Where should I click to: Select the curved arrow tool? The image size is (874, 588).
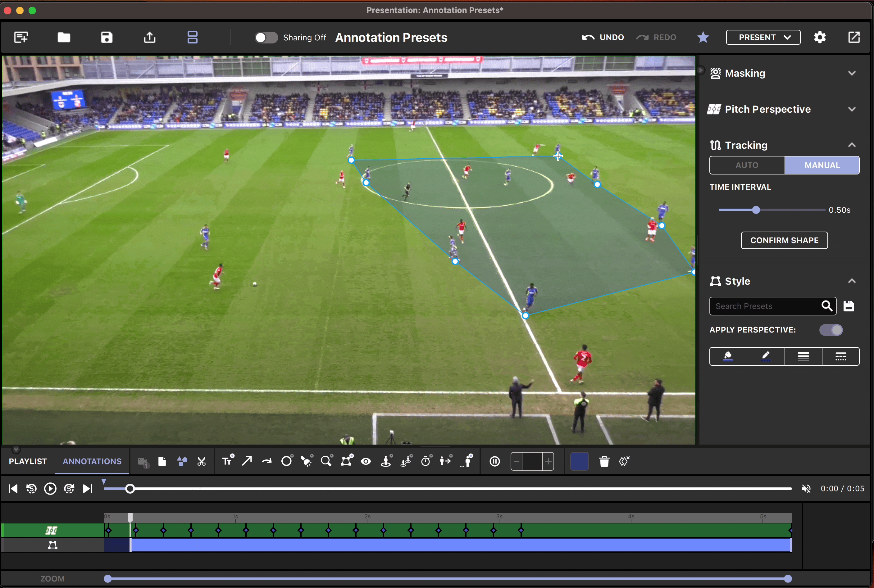(267, 461)
